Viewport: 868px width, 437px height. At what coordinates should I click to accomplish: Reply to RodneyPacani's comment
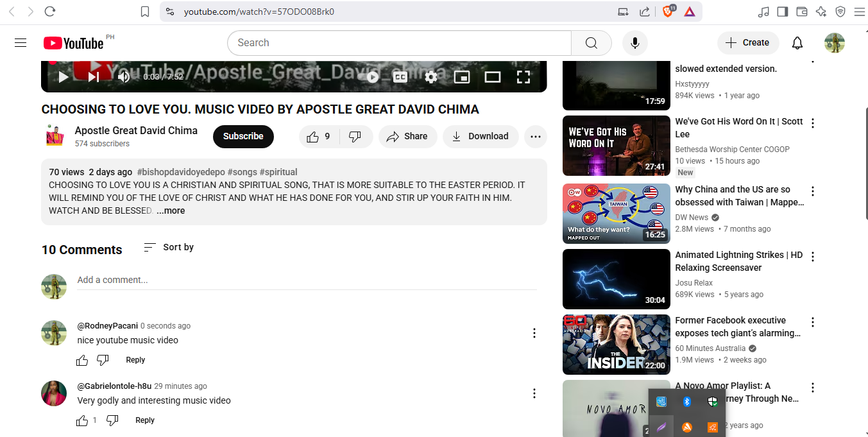pyautogui.click(x=135, y=360)
